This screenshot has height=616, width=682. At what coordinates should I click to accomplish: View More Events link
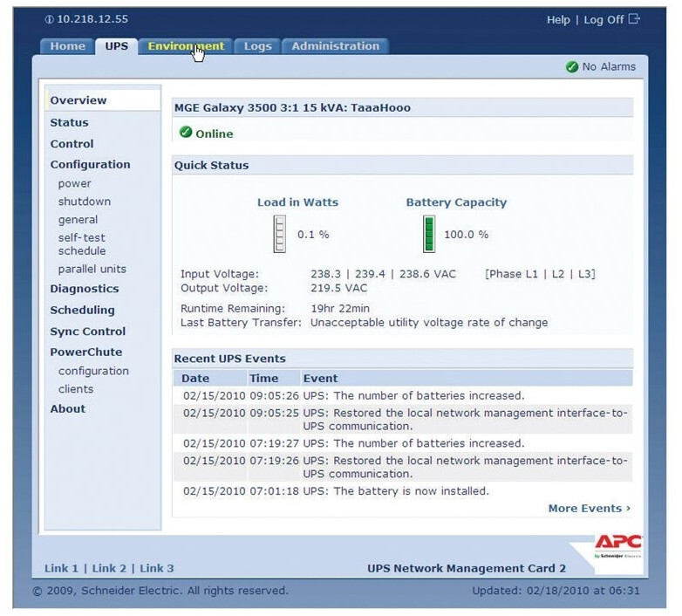pyautogui.click(x=589, y=508)
